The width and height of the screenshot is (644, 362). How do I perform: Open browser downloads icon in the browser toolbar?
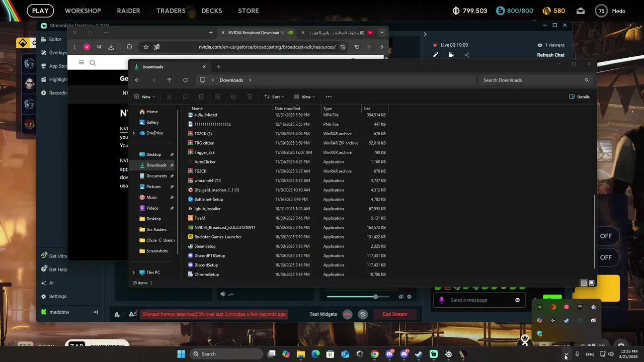[111, 47]
